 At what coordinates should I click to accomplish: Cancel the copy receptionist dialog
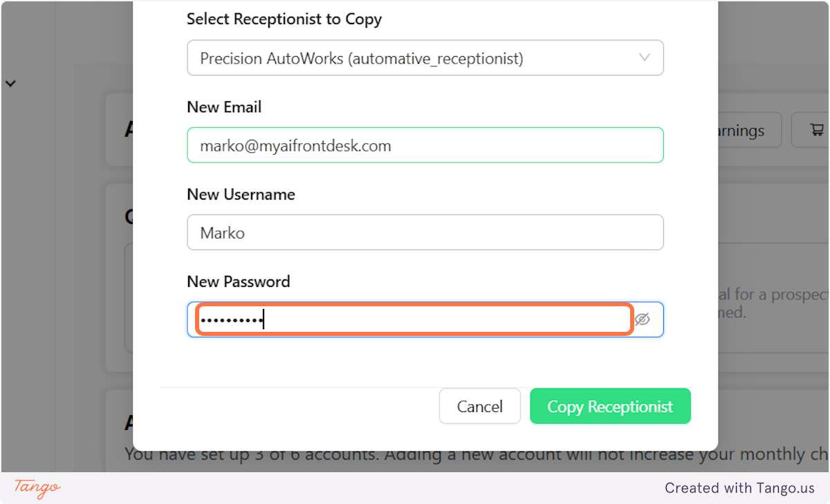(480, 406)
